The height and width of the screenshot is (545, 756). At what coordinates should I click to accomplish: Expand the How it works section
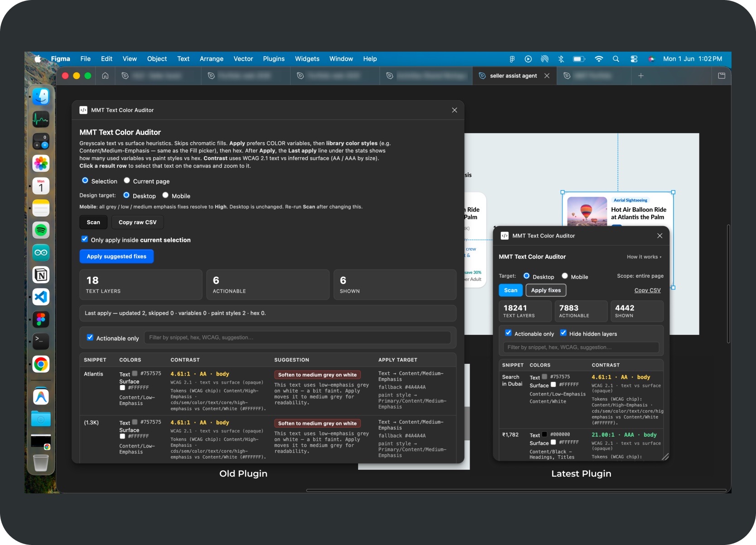pyautogui.click(x=644, y=257)
